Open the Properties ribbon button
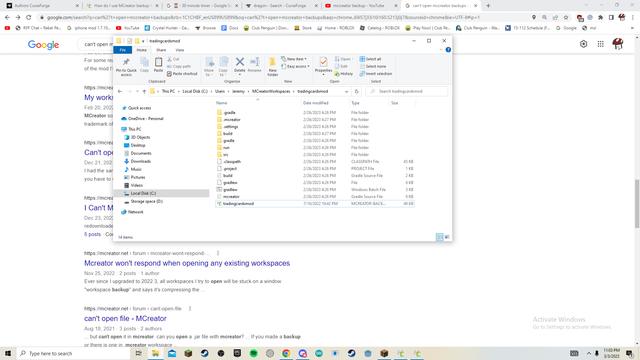The image size is (640, 360). [323, 65]
